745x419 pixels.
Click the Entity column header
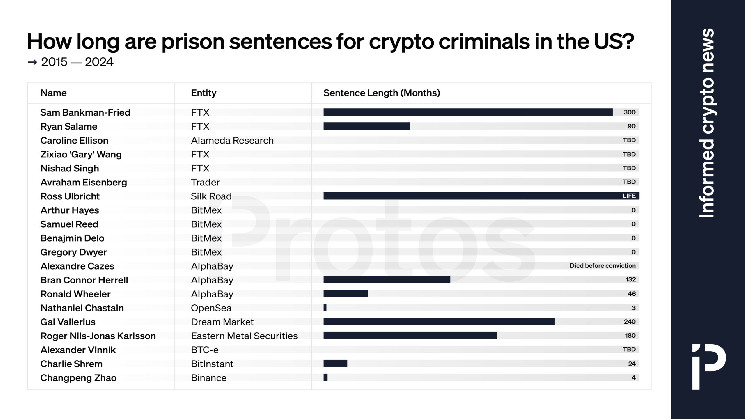coord(203,92)
